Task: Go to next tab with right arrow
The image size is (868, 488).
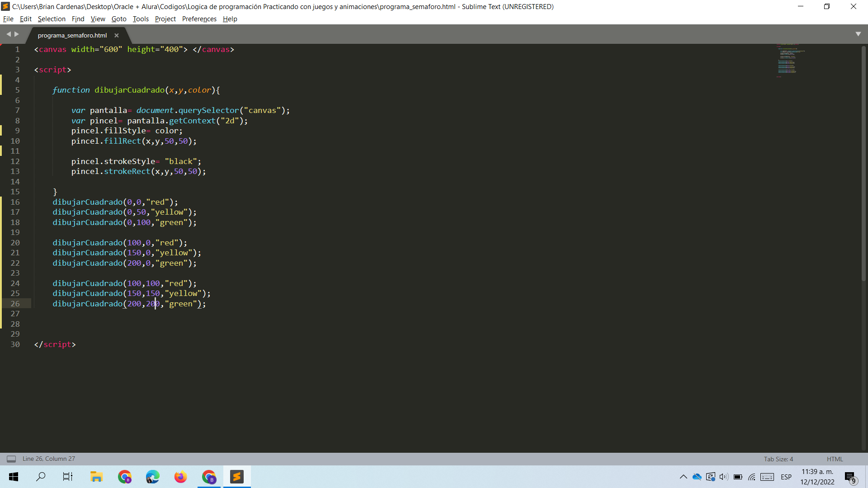Action: pyautogui.click(x=17, y=34)
